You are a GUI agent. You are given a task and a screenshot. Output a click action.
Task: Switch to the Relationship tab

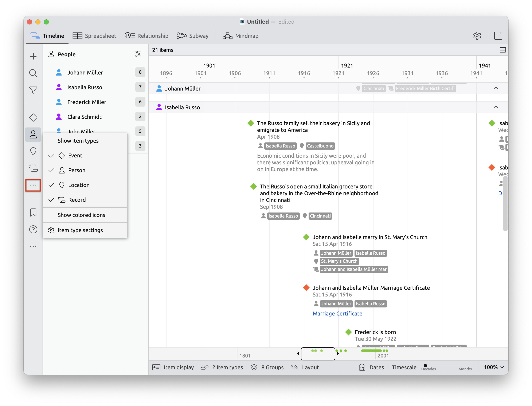[146, 36]
